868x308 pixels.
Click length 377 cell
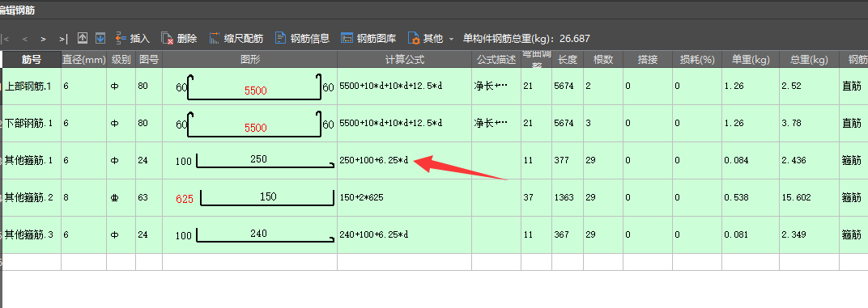tap(568, 160)
